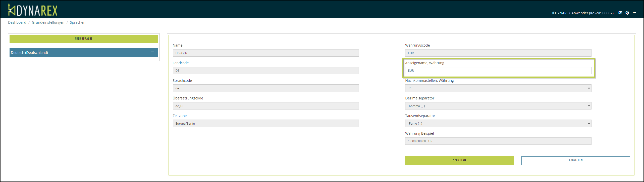Viewport: 644px width, 182px height.
Task: Open the Dezimalseparator dropdown
Action: click(498, 106)
